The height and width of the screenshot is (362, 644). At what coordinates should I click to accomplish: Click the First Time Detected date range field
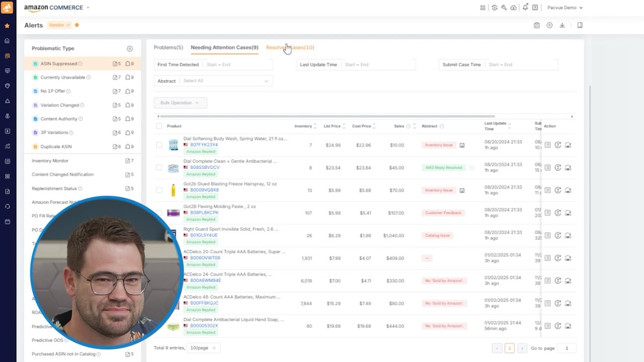213,64
